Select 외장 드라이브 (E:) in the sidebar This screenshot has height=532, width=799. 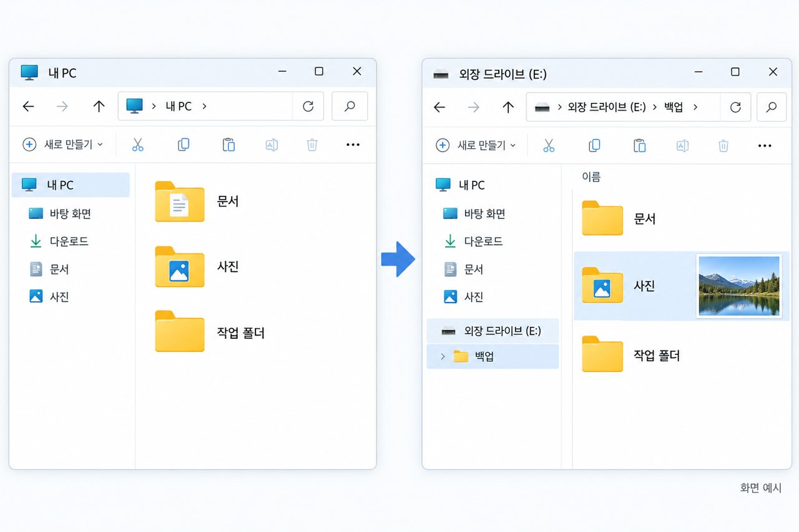(x=493, y=331)
